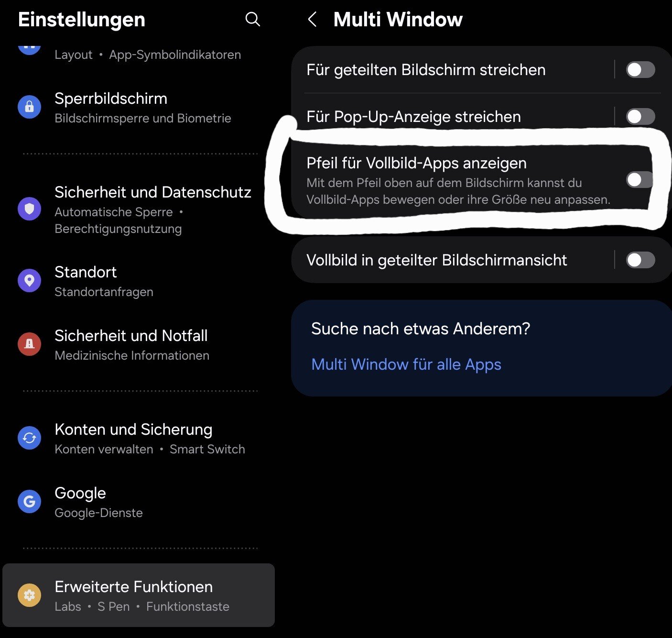
Task: Tap the back arrow beside Multi Window
Action: click(x=312, y=20)
